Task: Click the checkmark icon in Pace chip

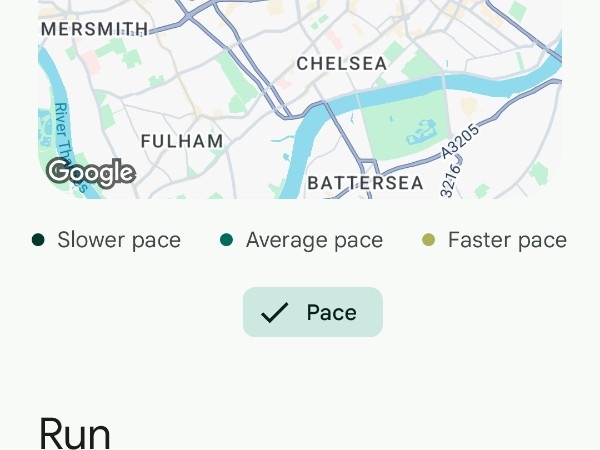Action: click(274, 313)
